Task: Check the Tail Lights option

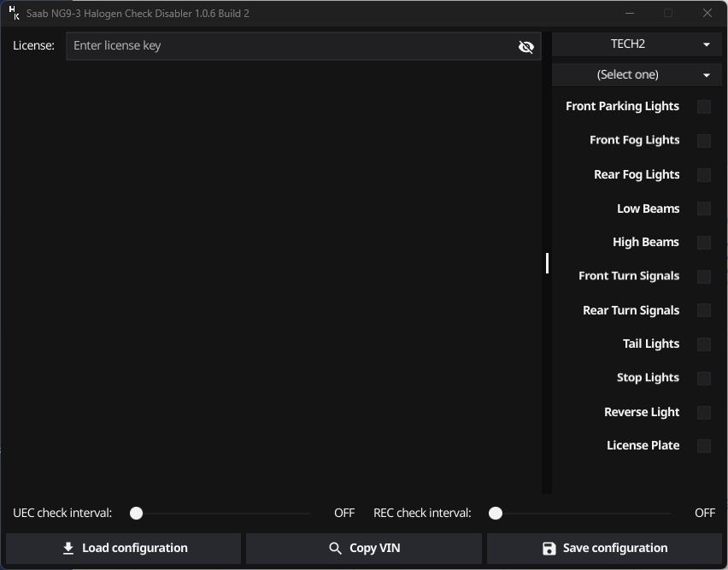Action: point(704,344)
